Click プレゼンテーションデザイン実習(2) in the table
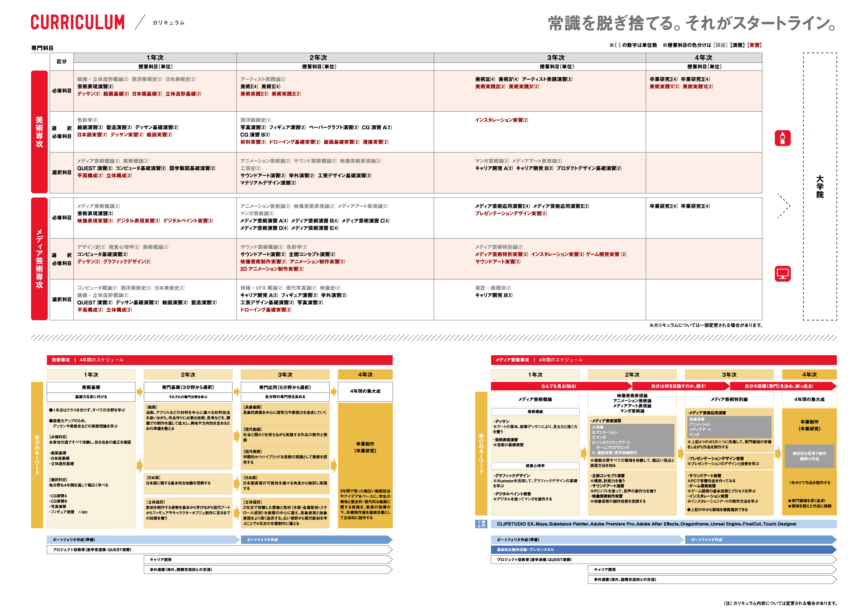This screenshot has height=614, width=868. [x=511, y=214]
